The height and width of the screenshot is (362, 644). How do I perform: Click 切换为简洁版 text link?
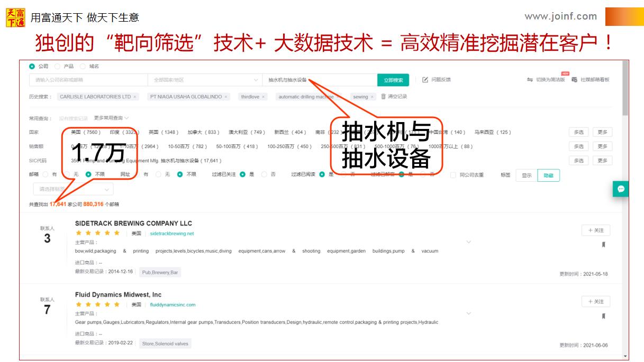pos(550,80)
